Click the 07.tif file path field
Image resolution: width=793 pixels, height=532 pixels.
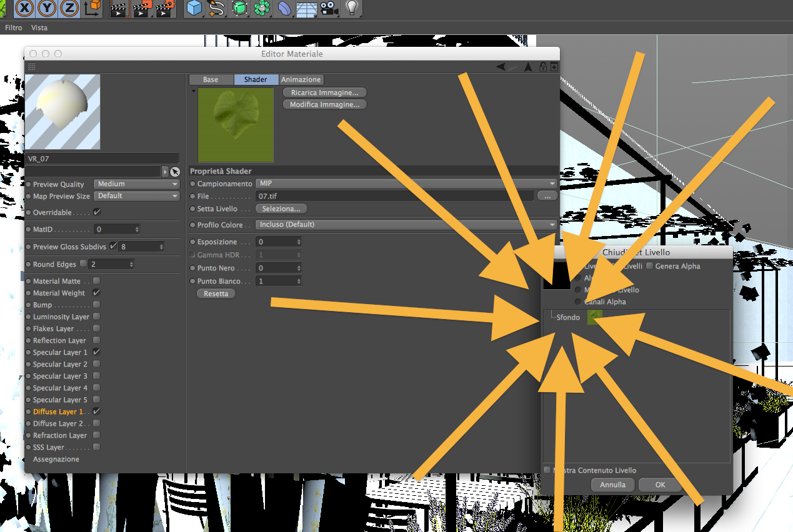pos(395,196)
